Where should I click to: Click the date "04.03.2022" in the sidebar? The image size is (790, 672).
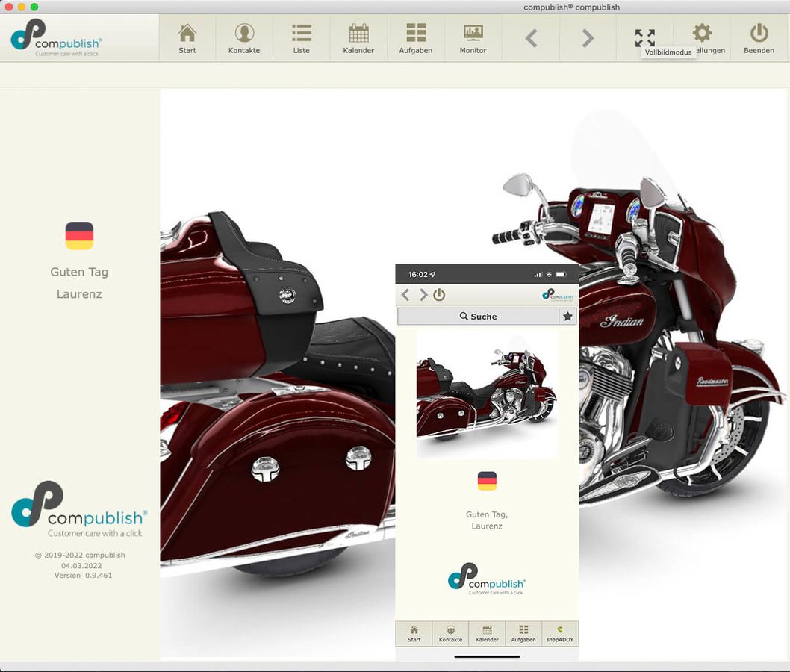click(81, 566)
